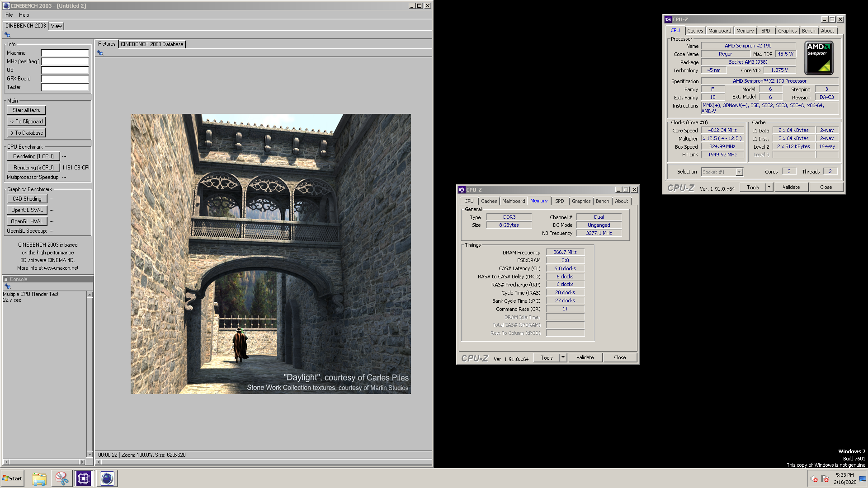Image resolution: width=868 pixels, height=488 pixels.
Task: Open the Snipping Tool taskbar icon
Action: [x=61, y=479]
